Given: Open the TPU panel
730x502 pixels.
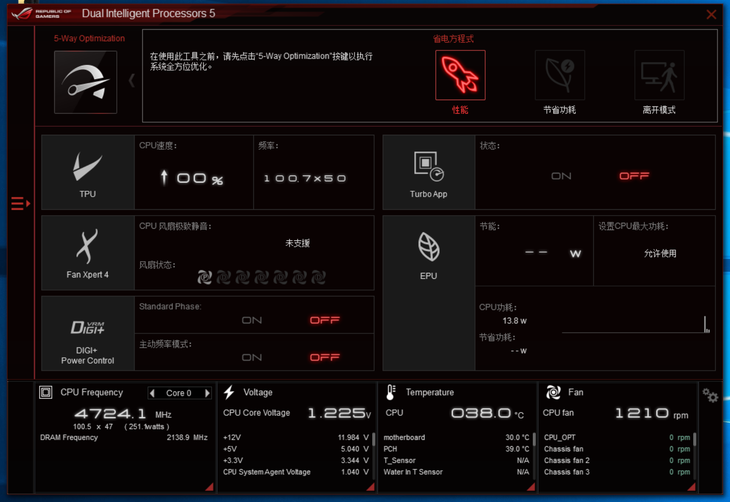Looking at the screenshot, I should pyautogui.click(x=88, y=173).
